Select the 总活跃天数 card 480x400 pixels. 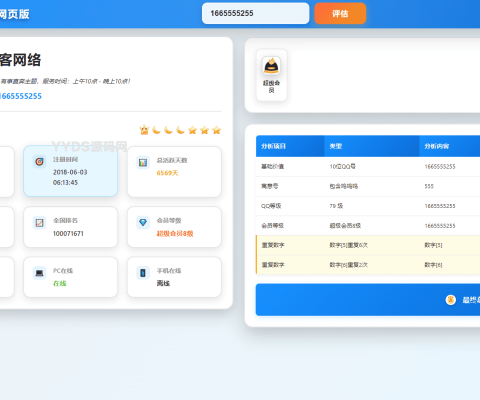pos(174,172)
